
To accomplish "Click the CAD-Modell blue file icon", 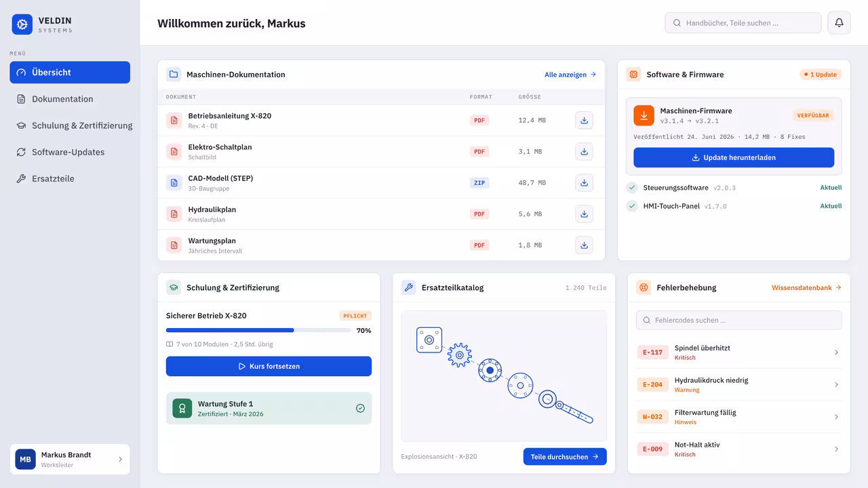I will pyautogui.click(x=174, y=182).
